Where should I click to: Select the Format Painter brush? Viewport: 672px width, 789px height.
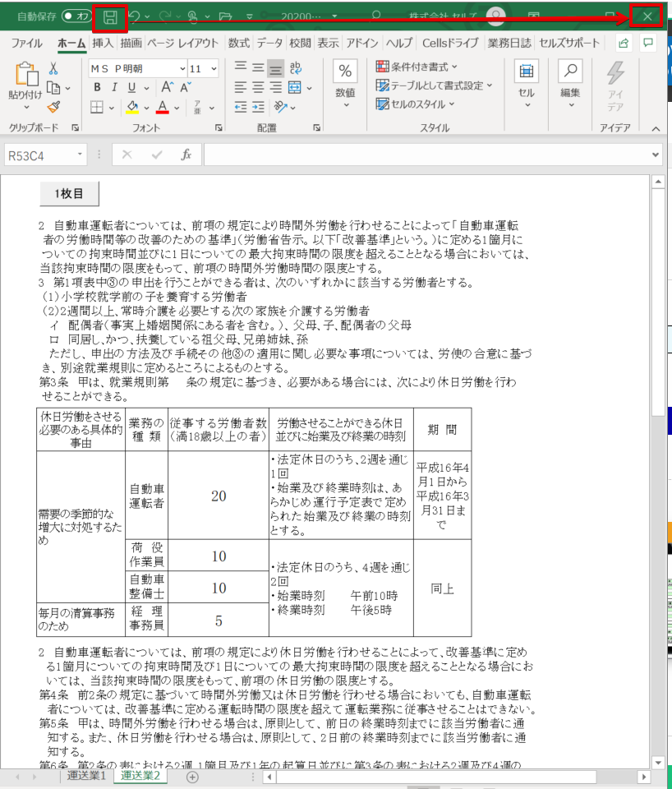click(x=53, y=107)
